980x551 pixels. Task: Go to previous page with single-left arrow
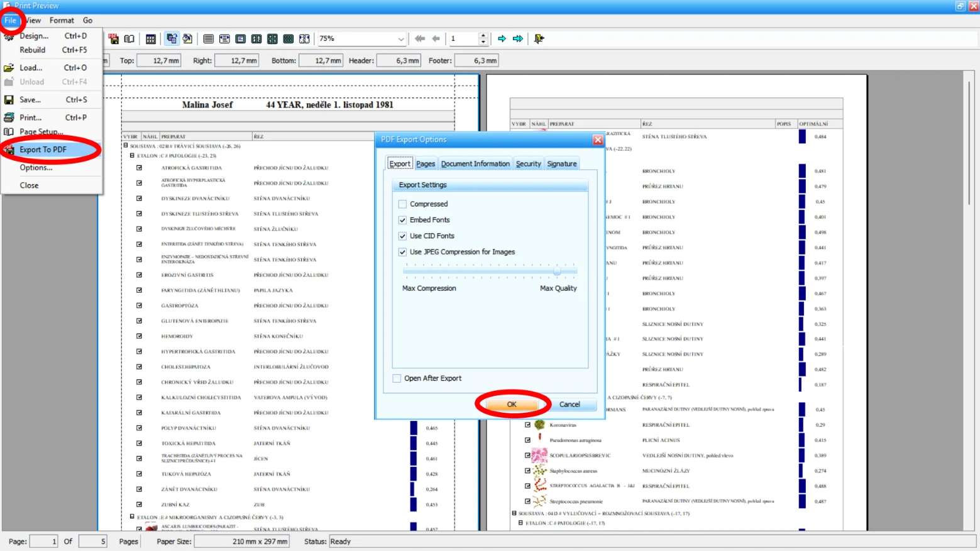pos(436,39)
